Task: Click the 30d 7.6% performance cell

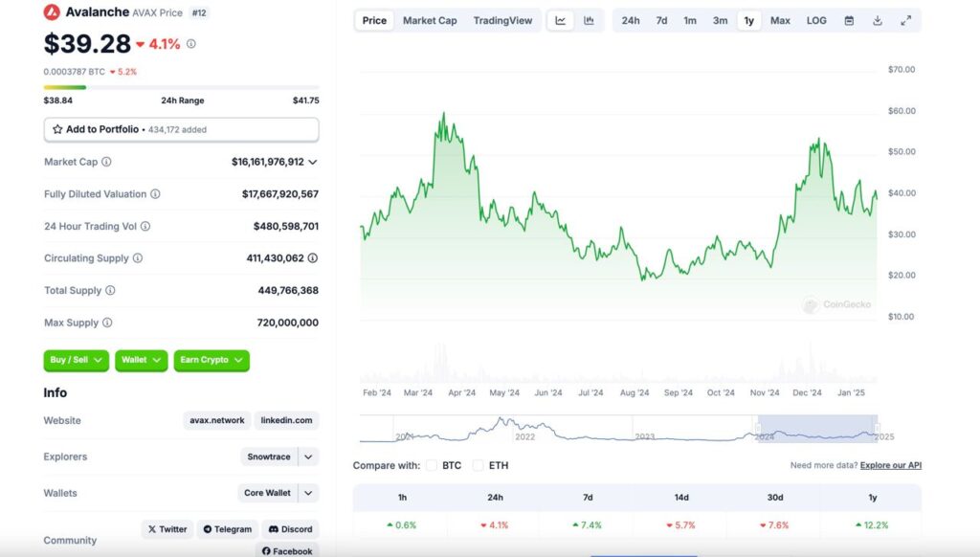Action: click(775, 525)
